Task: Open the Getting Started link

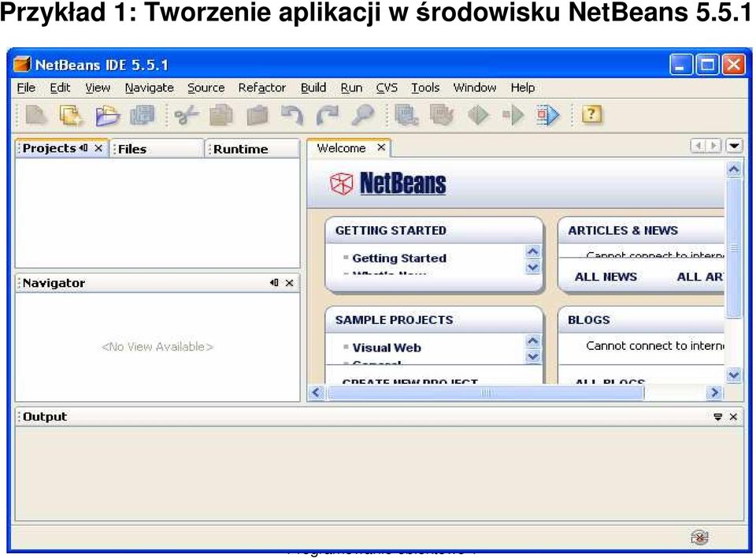Action: (x=399, y=259)
